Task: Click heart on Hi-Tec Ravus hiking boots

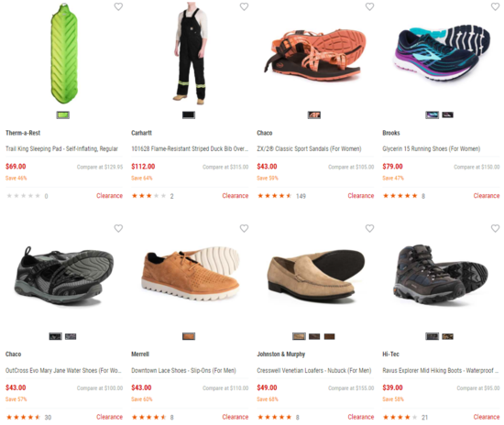Action: pyautogui.click(x=496, y=228)
